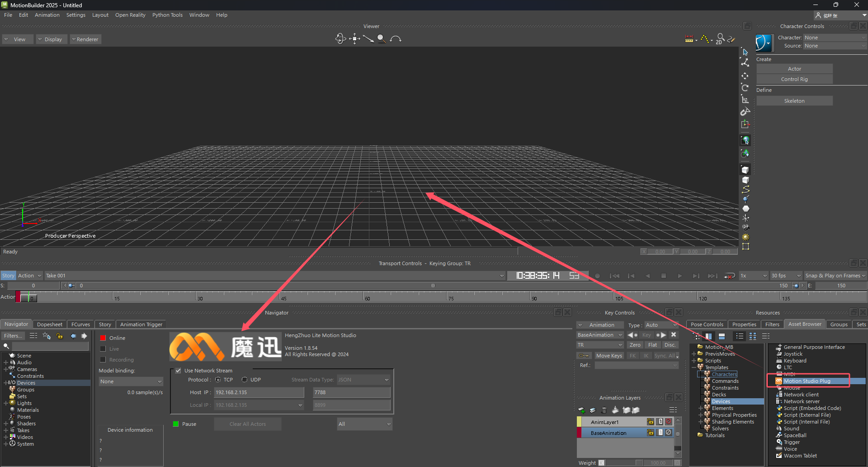868x467 pixels.
Task: Uncheck Use Network Stream checkbox
Action: [178, 371]
